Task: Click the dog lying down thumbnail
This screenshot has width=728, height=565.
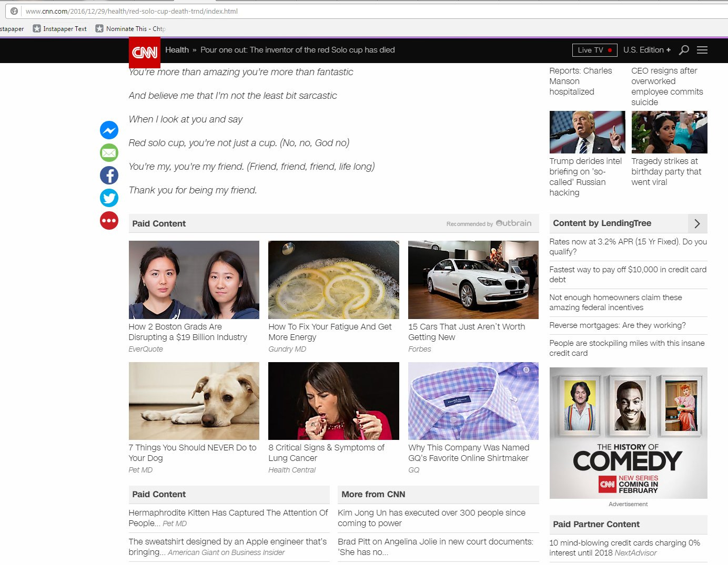Action: (194, 400)
